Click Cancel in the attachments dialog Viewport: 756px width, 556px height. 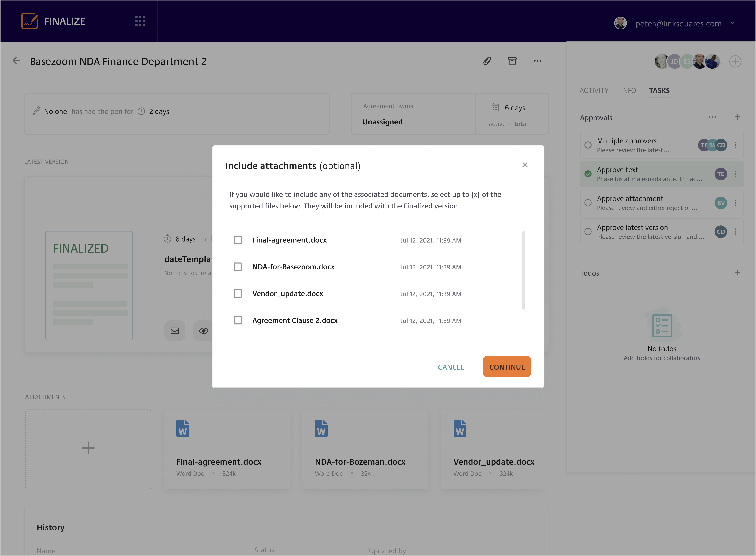tap(451, 367)
